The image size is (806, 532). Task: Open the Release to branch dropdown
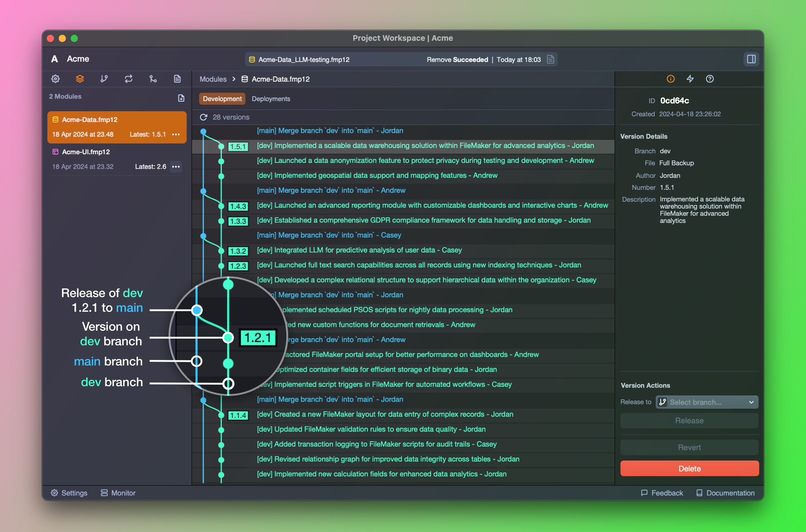707,402
